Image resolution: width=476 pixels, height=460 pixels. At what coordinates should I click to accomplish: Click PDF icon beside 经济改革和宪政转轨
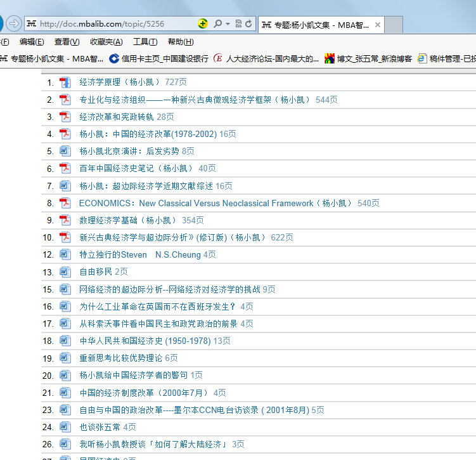pyautogui.click(x=65, y=117)
